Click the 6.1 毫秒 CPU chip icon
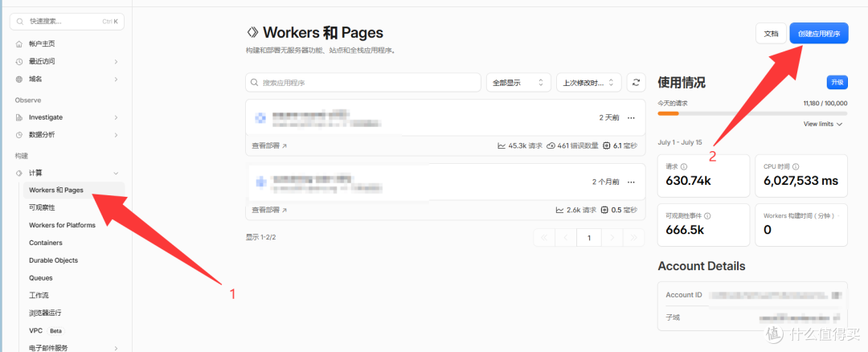Screen dimensions: 868x352 [607, 146]
